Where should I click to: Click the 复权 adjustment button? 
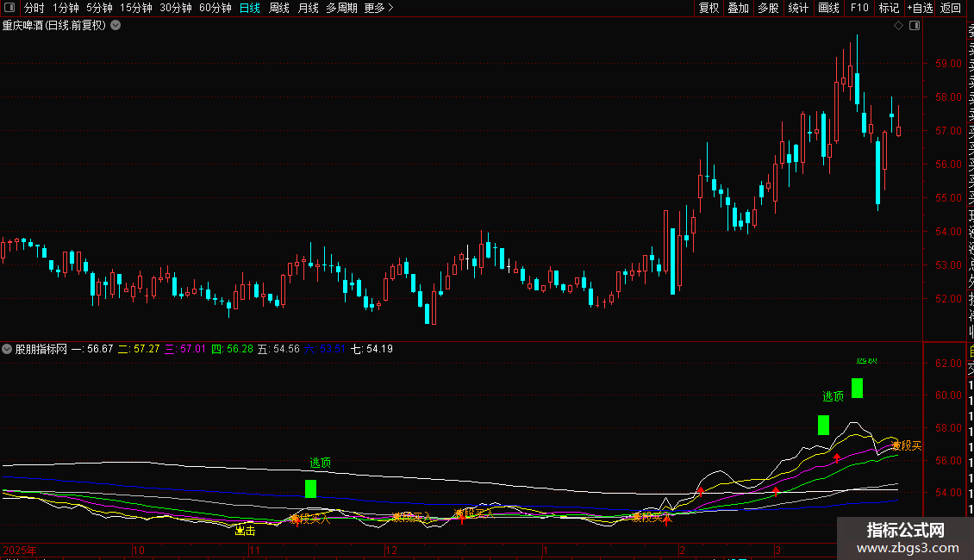click(x=709, y=9)
